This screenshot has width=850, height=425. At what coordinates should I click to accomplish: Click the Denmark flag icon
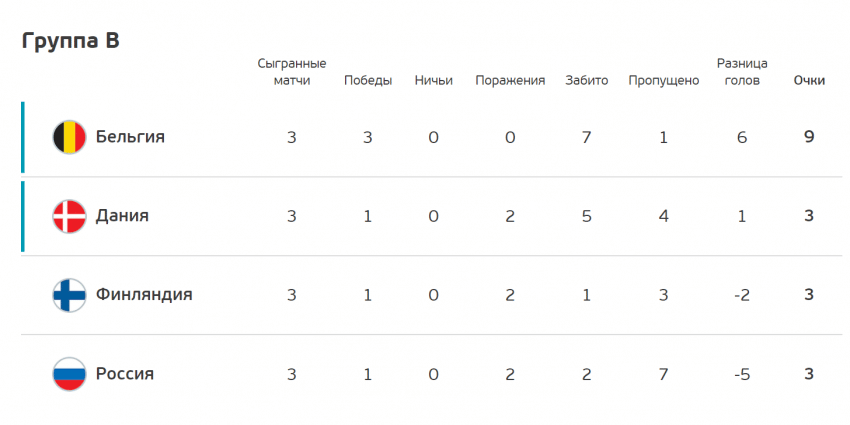[69, 216]
